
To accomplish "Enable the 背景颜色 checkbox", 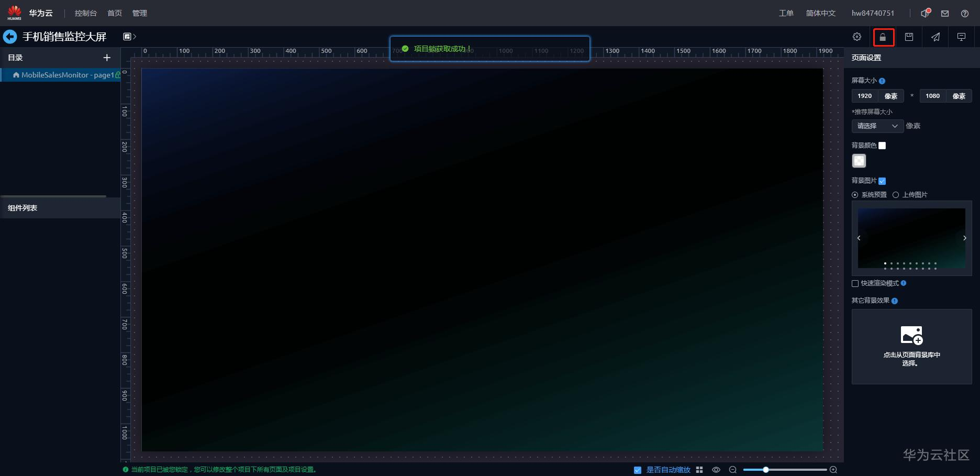I will click(x=882, y=146).
